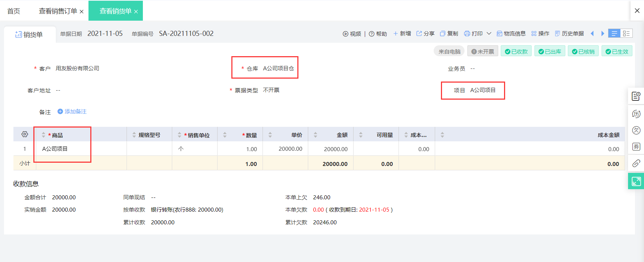Click the attachment paperclip icon in sidebar
The image size is (644, 262).
point(636,163)
